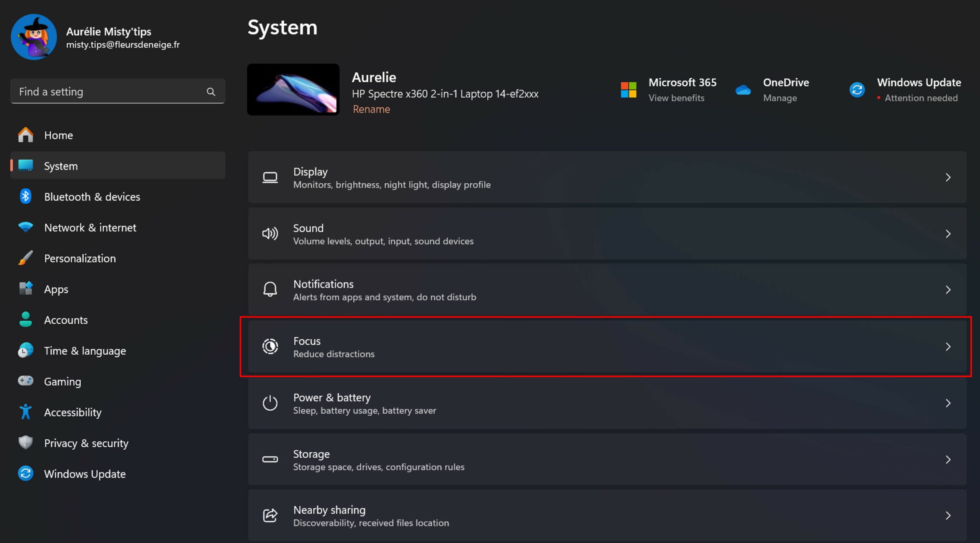980x543 pixels.
Task: Click the Wi-Fi Network & internet icon
Action: click(x=26, y=227)
